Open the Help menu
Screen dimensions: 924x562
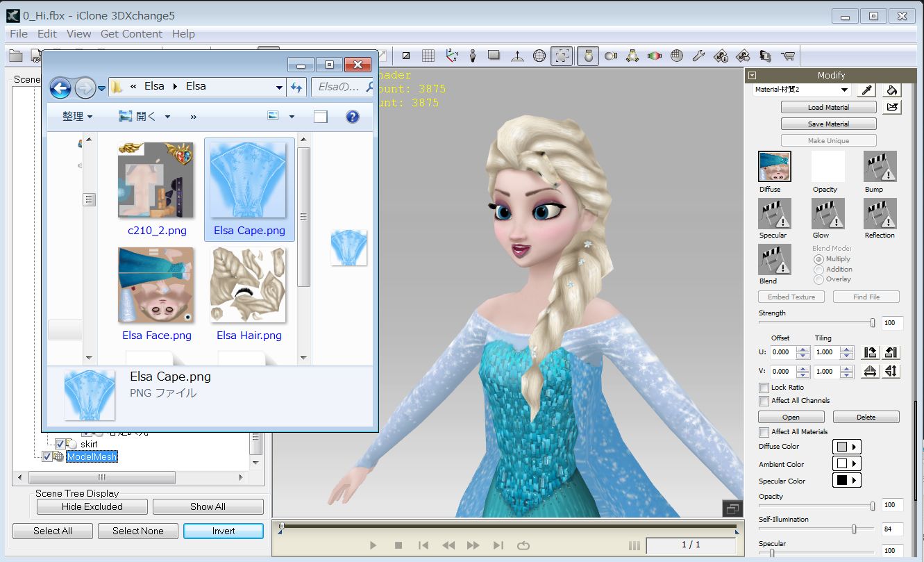tap(183, 33)
